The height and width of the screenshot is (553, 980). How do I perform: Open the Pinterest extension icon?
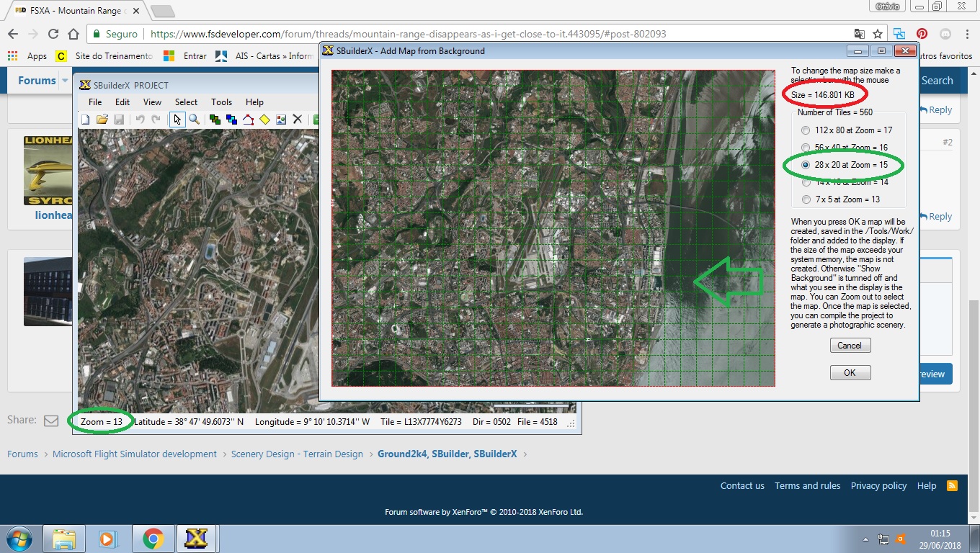(922, 34)
